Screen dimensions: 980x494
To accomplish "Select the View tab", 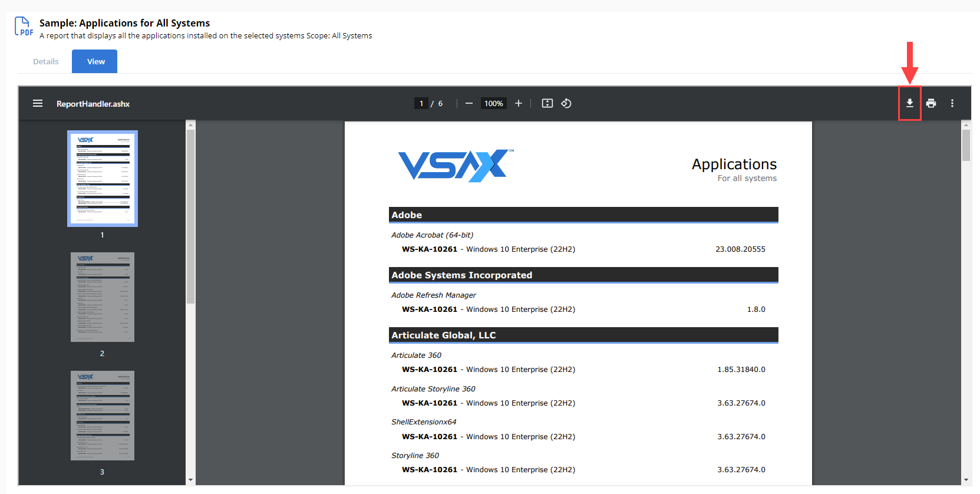I will 95,61.
